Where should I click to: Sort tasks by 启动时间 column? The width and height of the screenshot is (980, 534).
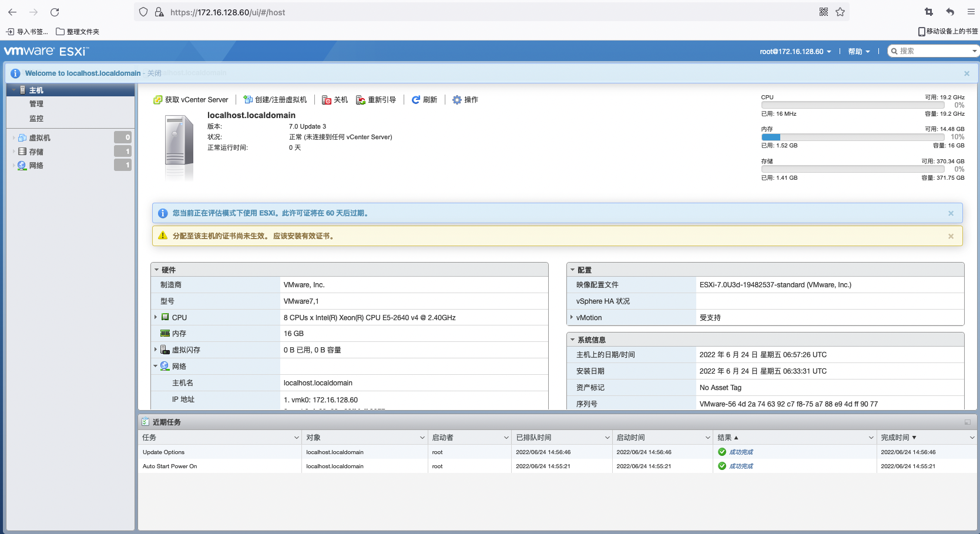pyautogui.click(x=630, y=438)
